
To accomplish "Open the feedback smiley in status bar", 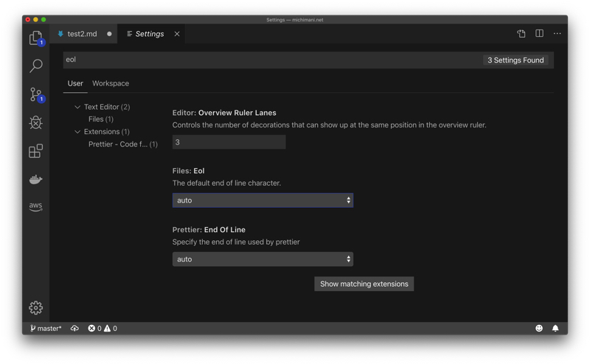I will [539, 329].
